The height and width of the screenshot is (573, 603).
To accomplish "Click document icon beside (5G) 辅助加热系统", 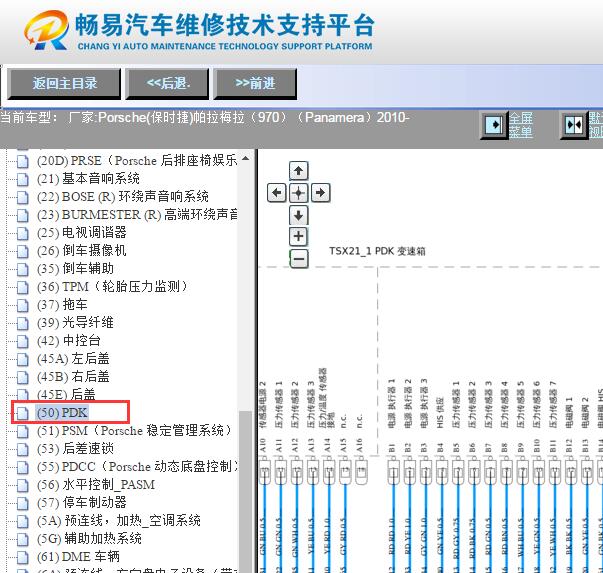I will click(x=23, y=539).
